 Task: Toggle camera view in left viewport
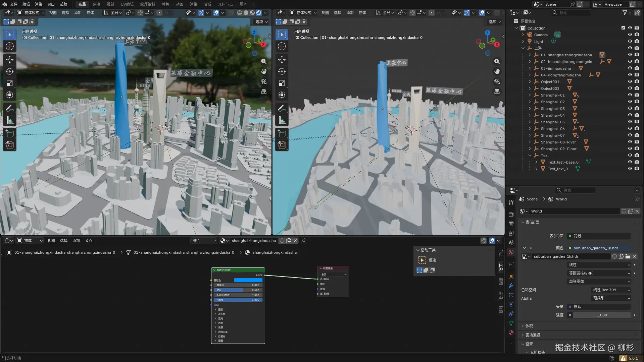click(264, 81)
